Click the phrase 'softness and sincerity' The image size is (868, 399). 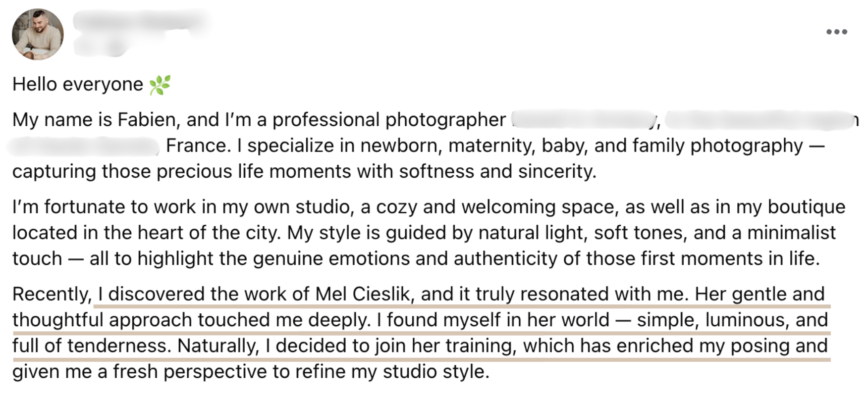(497, 171)
